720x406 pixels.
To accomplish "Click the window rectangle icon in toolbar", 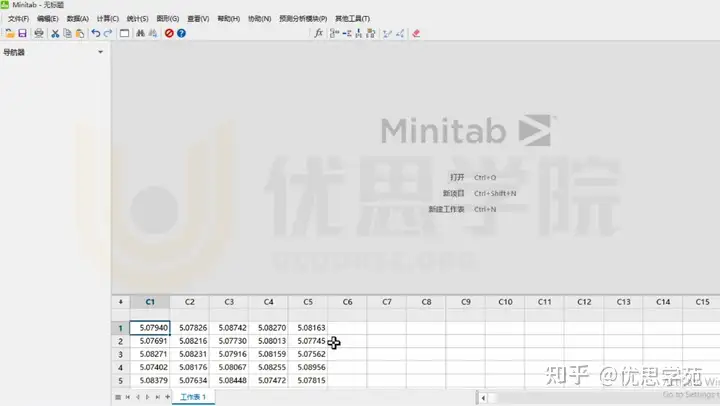I will click(124, 34).
